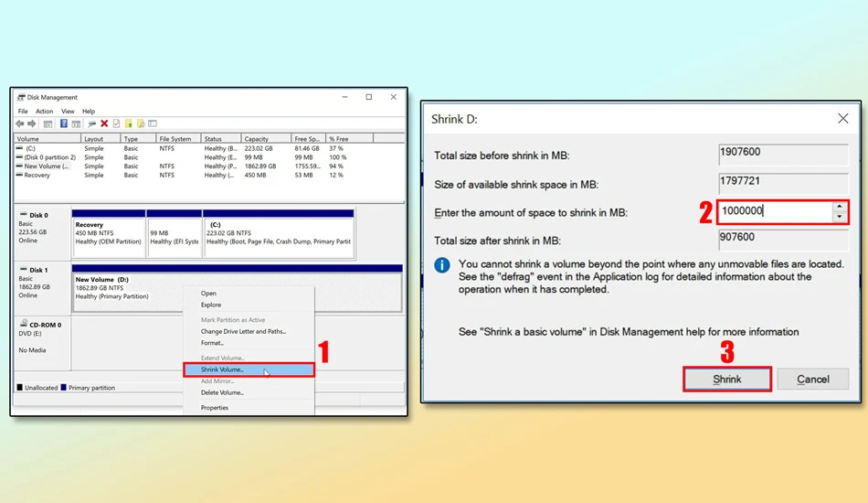Increase shrink amount with up spinner arrow
The width and height of the screenshot is (868, 503).
(x=839, y=207)
